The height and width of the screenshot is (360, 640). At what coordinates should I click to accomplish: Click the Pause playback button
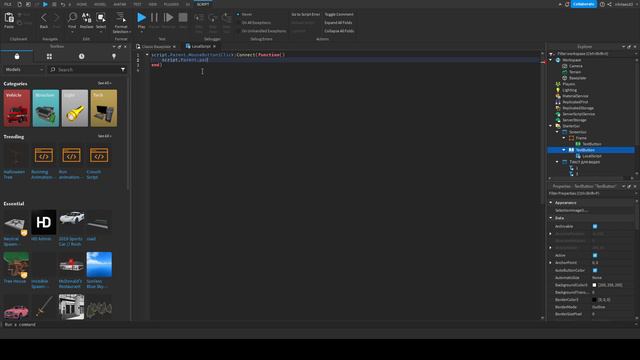(154, 18)
